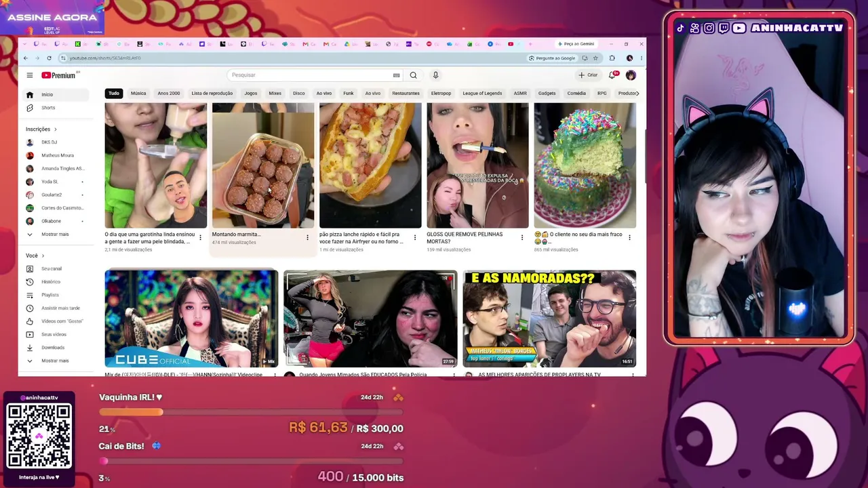This screenshot has width=868, height=488.
Task: Select the Mixes filter chip
Action: click(x=275, y=94)
